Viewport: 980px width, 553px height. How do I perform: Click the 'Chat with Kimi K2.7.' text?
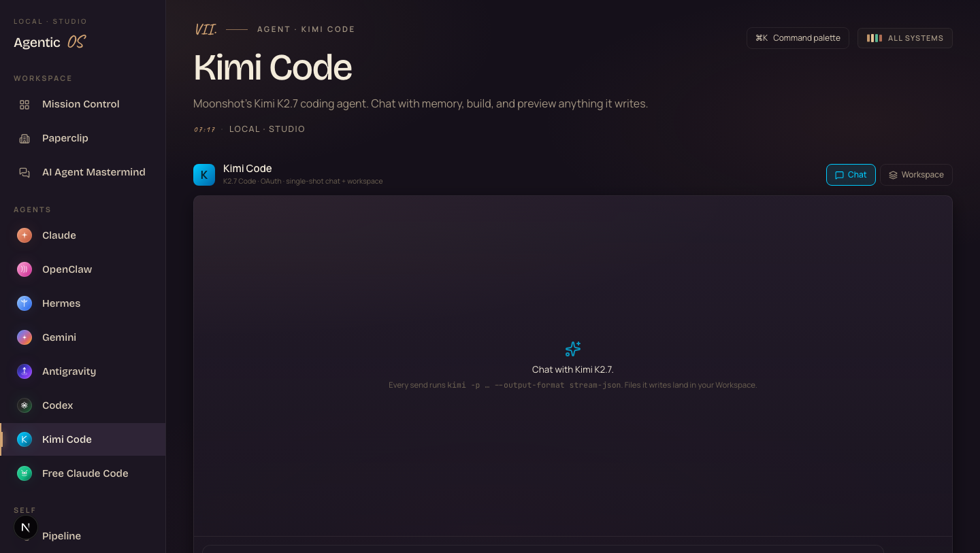coord(573,369)
